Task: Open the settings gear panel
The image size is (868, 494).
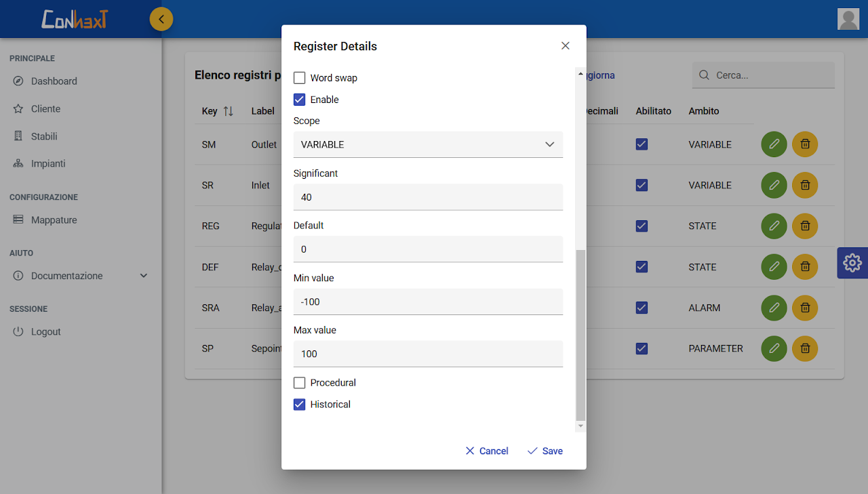Action: point(852,263)
